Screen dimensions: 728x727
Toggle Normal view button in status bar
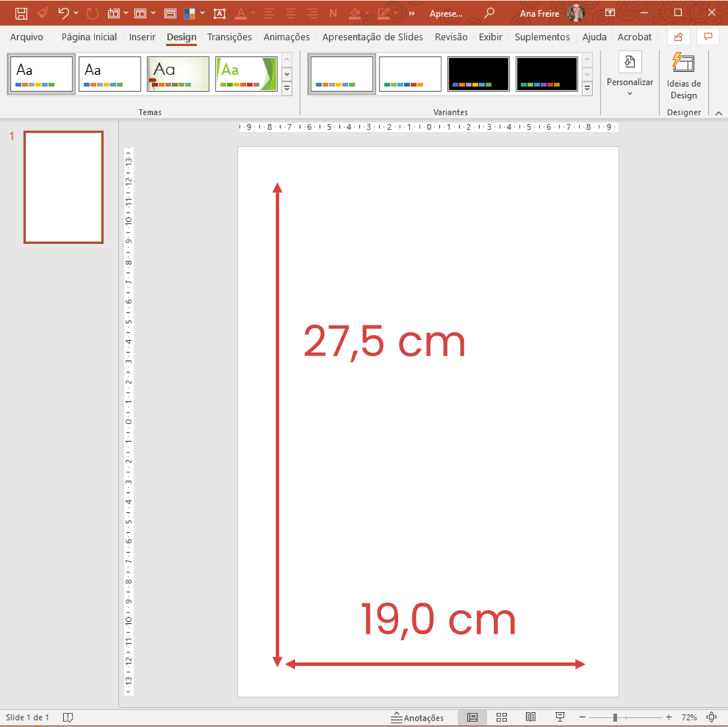pos(472,717)
